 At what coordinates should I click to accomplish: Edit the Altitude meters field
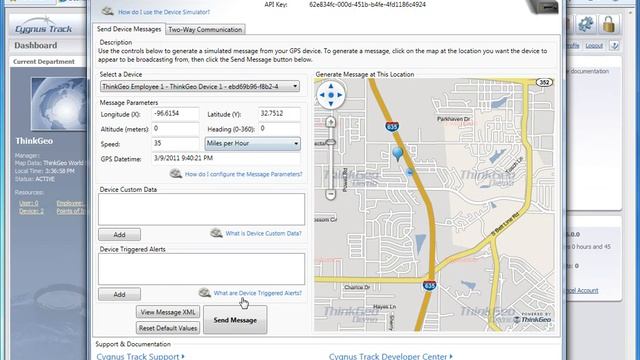tap(176, 129)
